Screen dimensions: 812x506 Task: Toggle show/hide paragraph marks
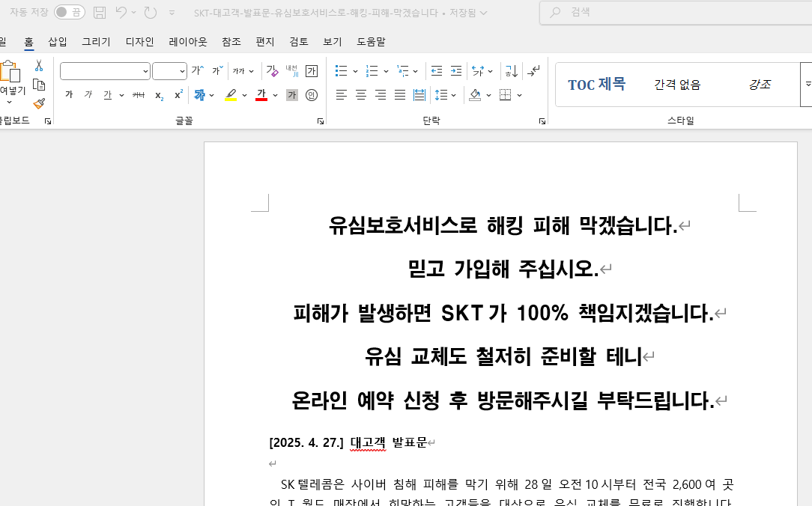tap(533, 70)
